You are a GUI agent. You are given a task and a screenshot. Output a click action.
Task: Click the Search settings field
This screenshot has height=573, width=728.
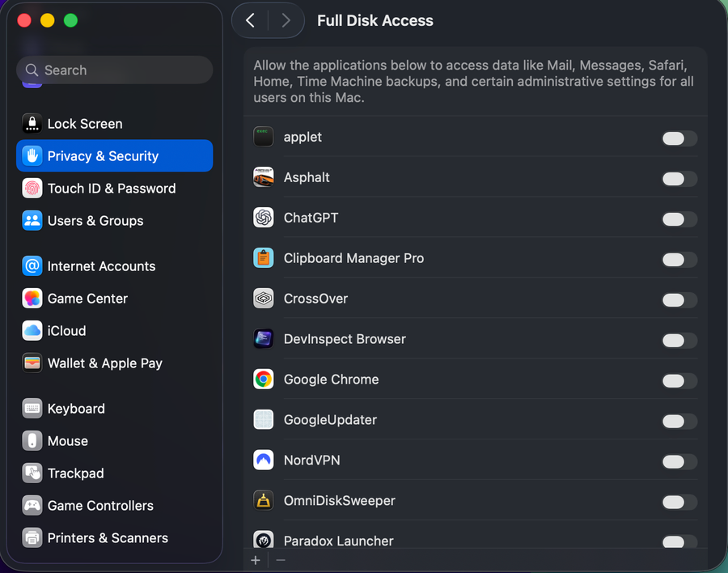pyautogui.click(x=115, y=70)
